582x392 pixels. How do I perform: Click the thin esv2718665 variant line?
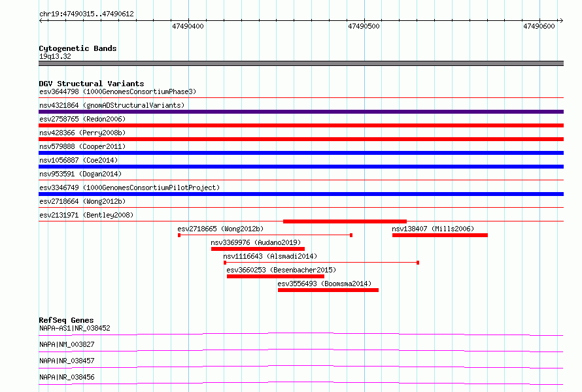265,235
